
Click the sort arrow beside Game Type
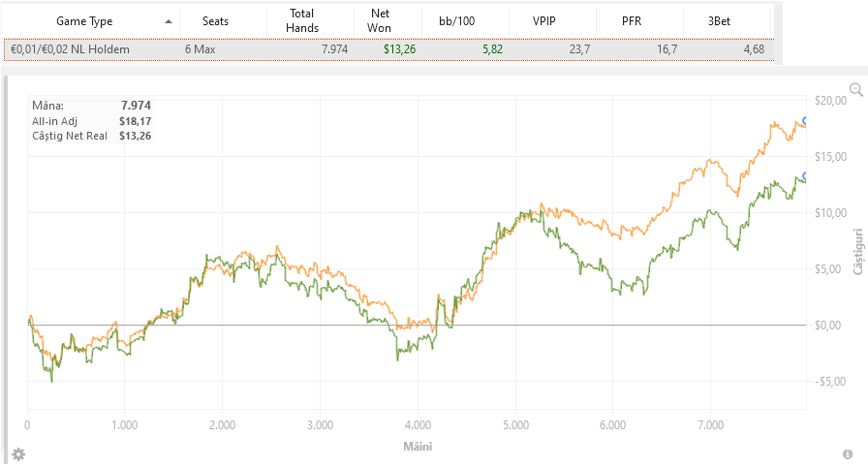click(169, 21)
